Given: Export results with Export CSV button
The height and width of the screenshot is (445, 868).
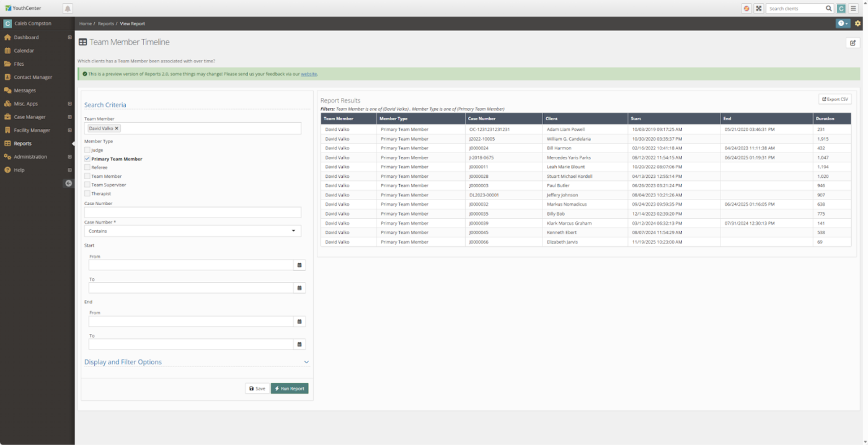Looking at the screenshot, I should pos(835,99).
